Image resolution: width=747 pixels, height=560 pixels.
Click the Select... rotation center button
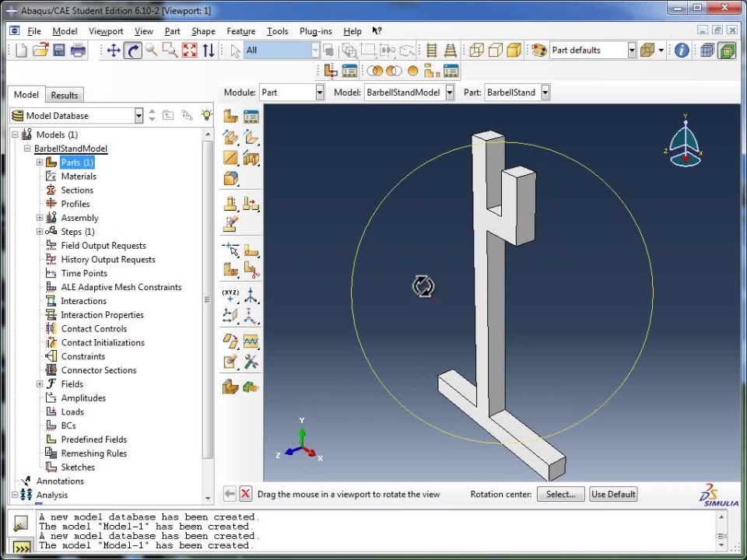coord(560,495)
